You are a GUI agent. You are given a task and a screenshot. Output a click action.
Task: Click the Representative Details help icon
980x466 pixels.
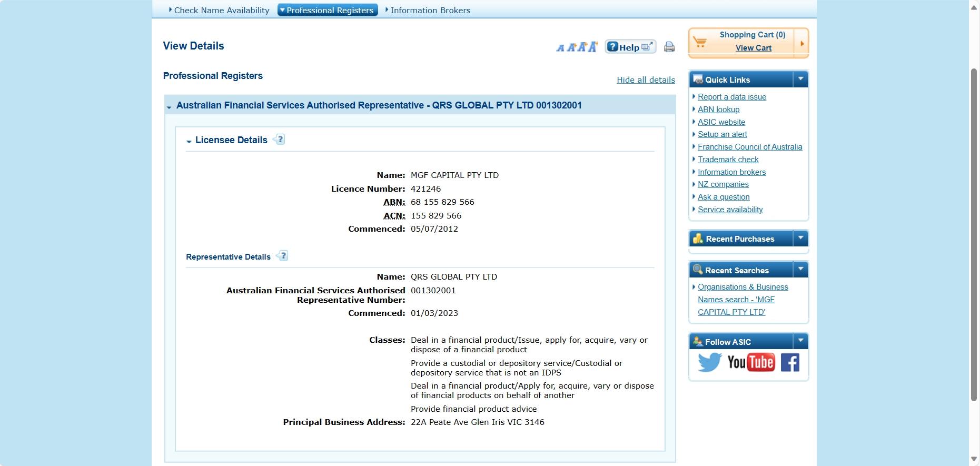coord(282,256)
